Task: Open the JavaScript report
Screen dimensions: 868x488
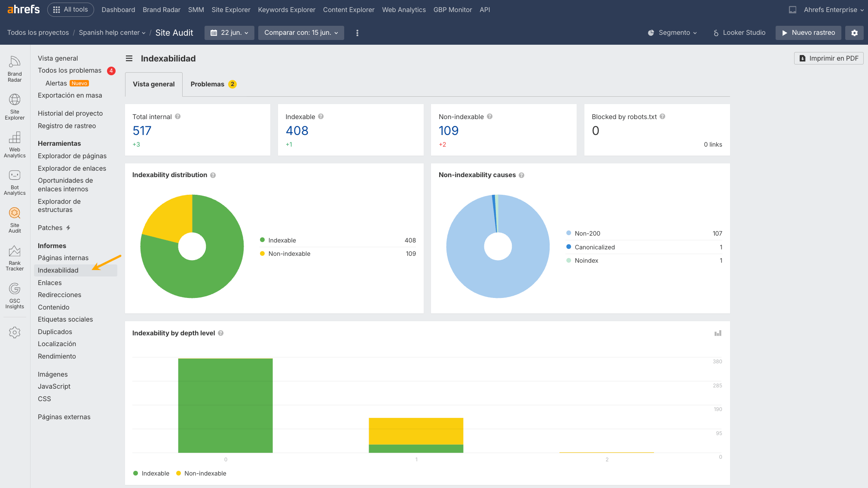Action: (x=54, y=387)
